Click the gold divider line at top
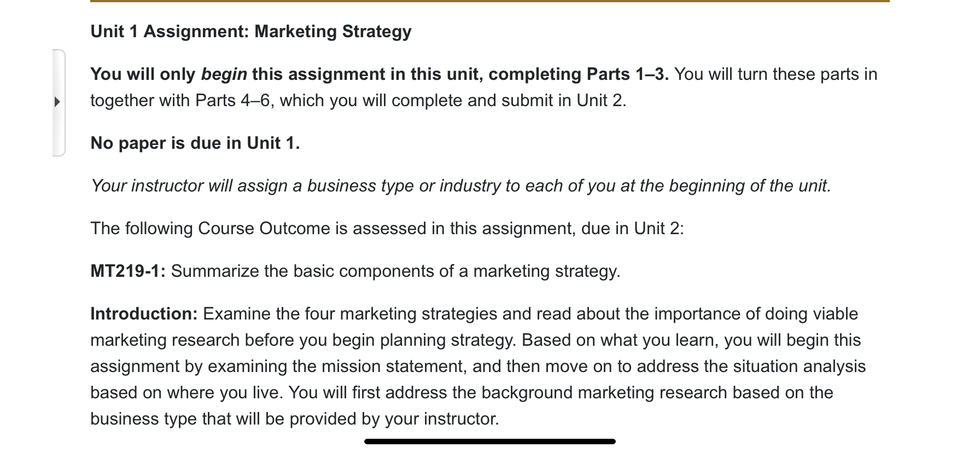Screen dimensions: 980x453 (x=490, y=1)
